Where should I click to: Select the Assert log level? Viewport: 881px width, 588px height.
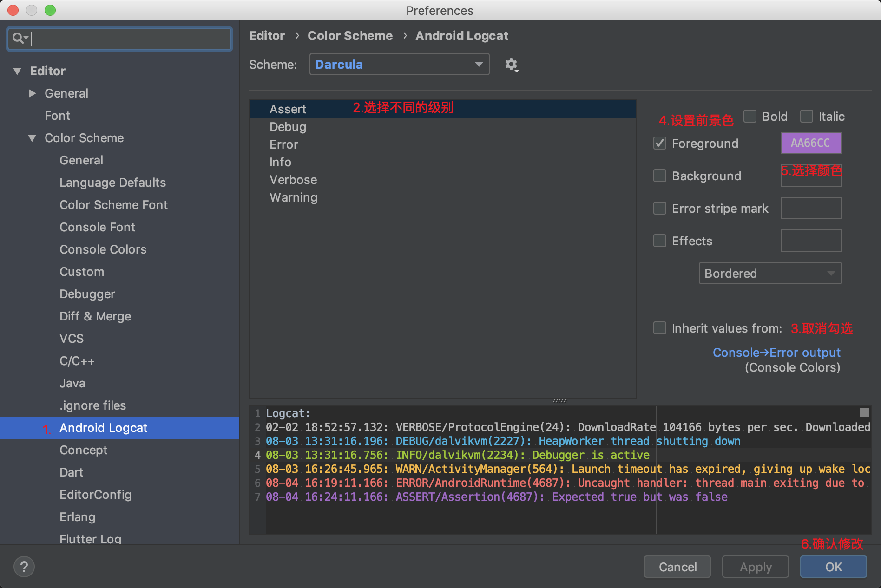443,109
